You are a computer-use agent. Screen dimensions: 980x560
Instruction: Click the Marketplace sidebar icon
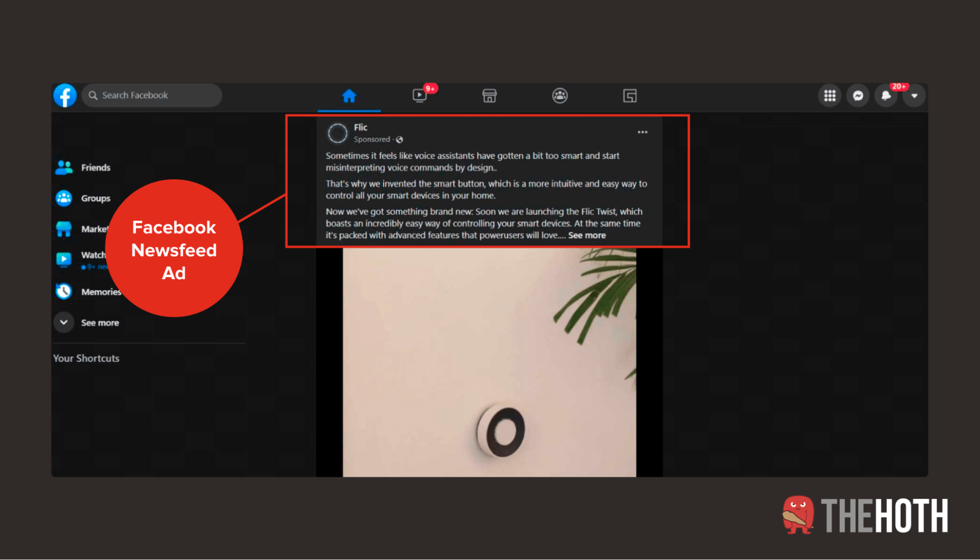(x=64, y=229)
